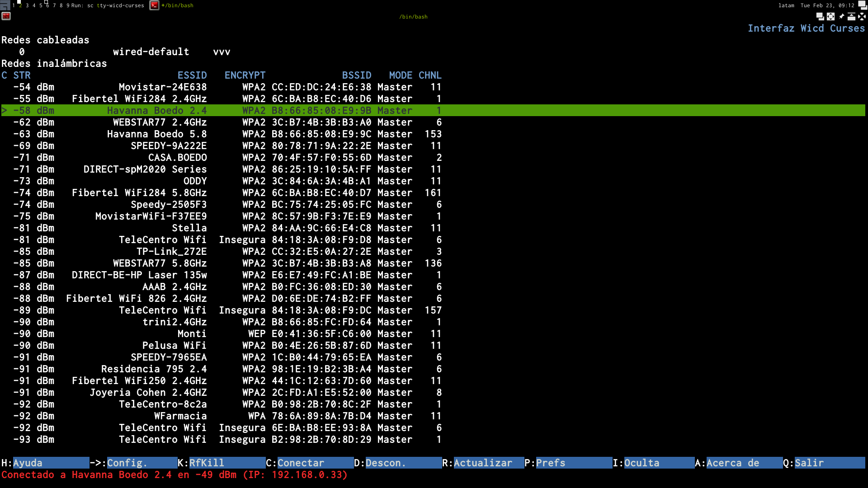Image resolution: width=868 pixels, height=488 pixels.
Task: Switch to workspace tag 1
Action: pyautogui.click(x=14, y=5)
